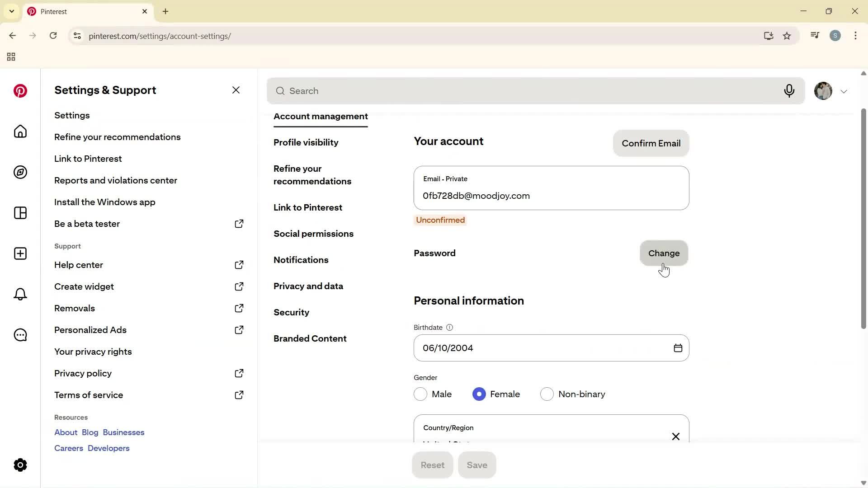The width and height of the screenshot is (868, 488).
Task: Clear the Country/Region field with the X
Action: (675, 436)
